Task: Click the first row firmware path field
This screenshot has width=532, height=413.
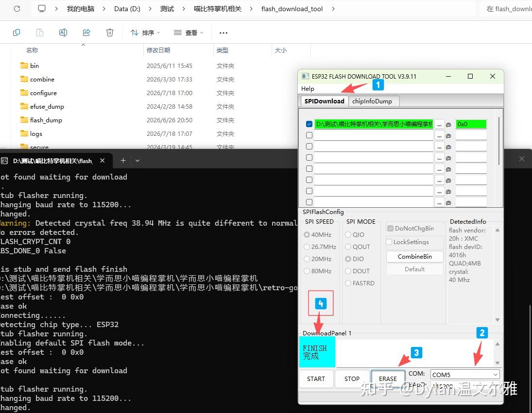Action: click(374, 124)
